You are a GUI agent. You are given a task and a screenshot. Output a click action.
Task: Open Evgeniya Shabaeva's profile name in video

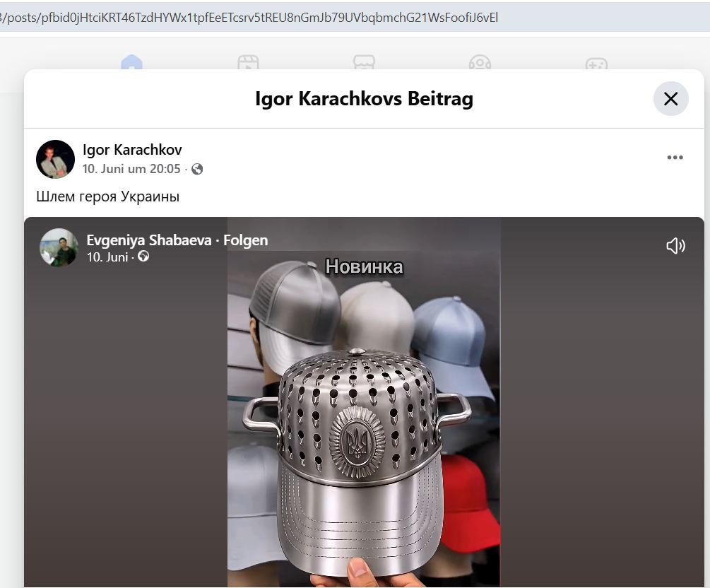click(x=149, y=240)
